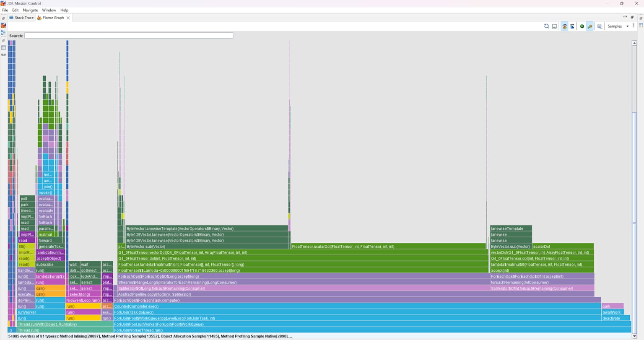644x340 pixels.
Task: Select the CountedCompleter.exec() frame
Action: tap(357, 306)
